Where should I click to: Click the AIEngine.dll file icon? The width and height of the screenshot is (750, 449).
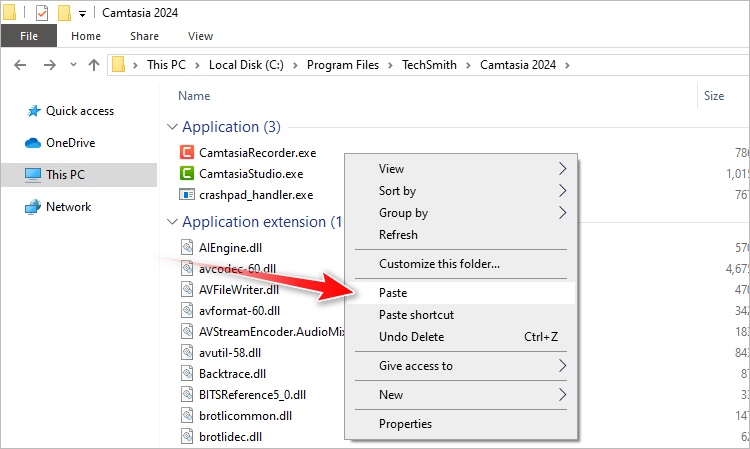[x=186, y=247]
